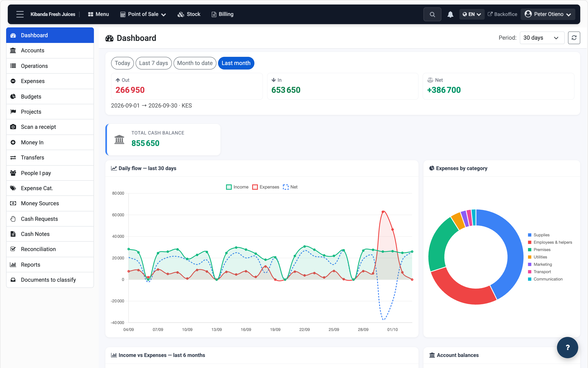Toggle Income series in chart legend

[x=237, y=187]
